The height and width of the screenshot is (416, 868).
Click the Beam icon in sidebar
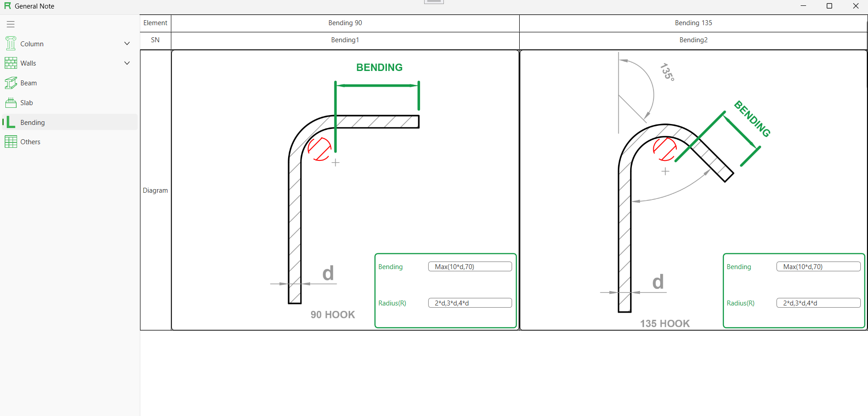11,83
